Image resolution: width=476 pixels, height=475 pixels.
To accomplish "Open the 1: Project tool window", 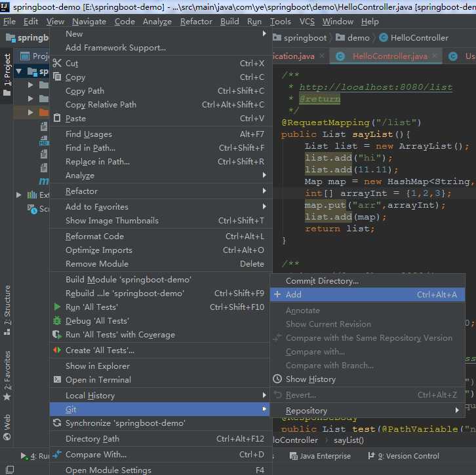I will (7, 75).
